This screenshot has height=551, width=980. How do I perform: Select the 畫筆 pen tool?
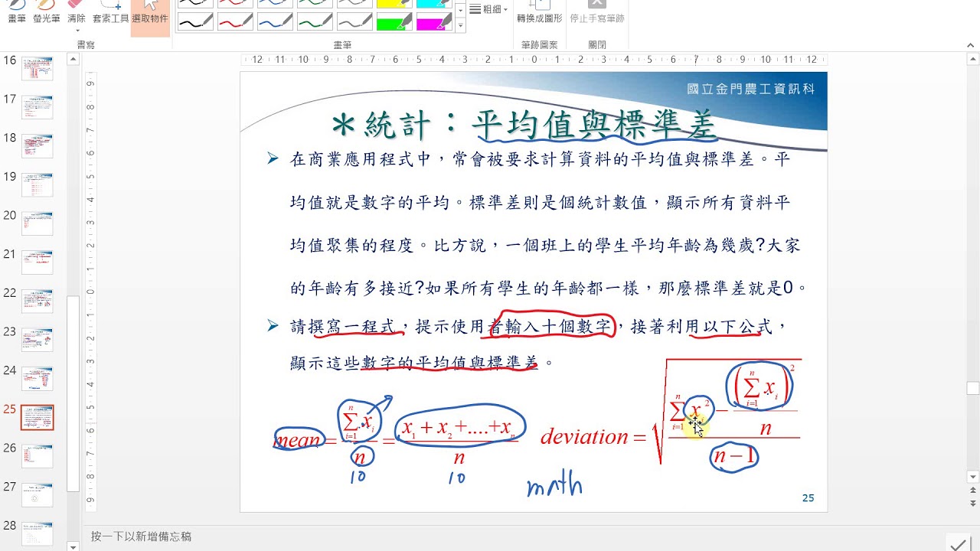click(17, 12)
